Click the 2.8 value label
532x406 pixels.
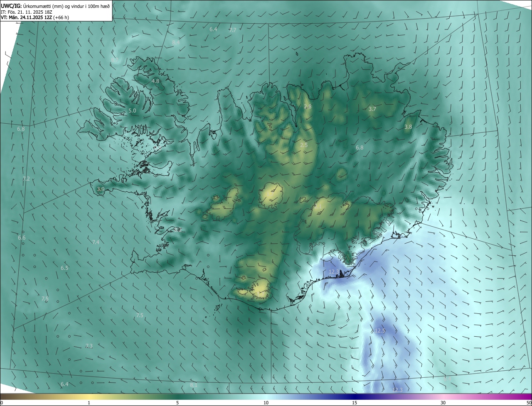[308, 107]
